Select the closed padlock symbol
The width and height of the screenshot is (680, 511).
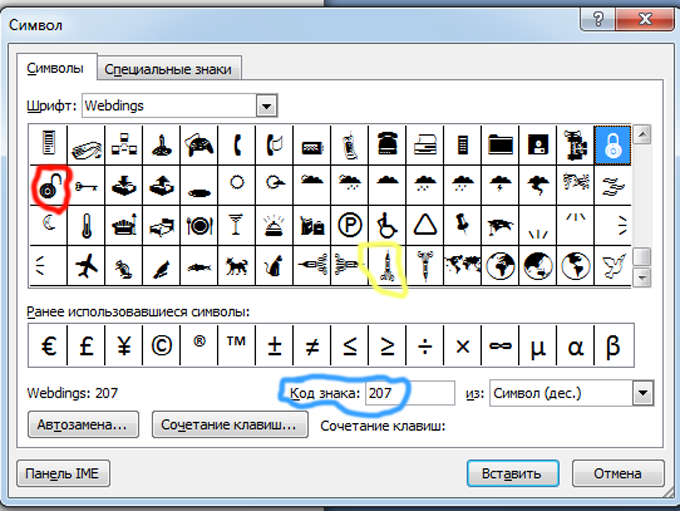click(612, 145)
